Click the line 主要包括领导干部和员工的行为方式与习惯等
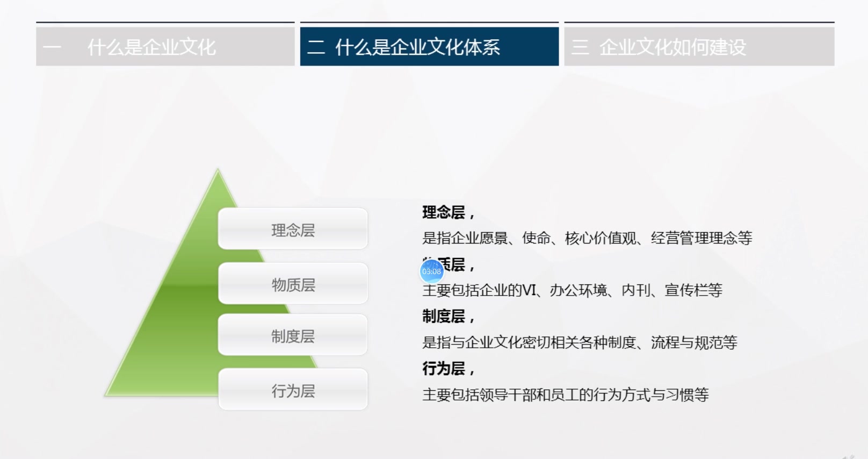 point(565,395)
